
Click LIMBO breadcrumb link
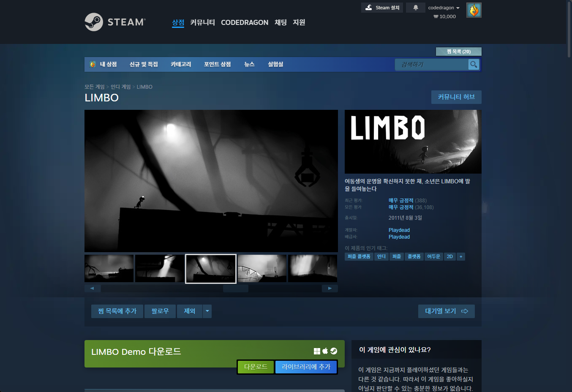tap(144, 87)
